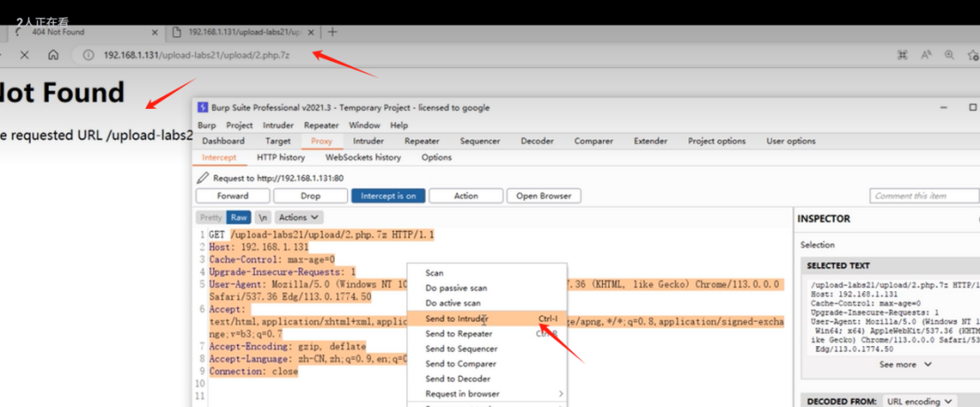This screenshot has width=980, height=407.
Task: Expand Request in browser submenu
Action: coord(487,394)
